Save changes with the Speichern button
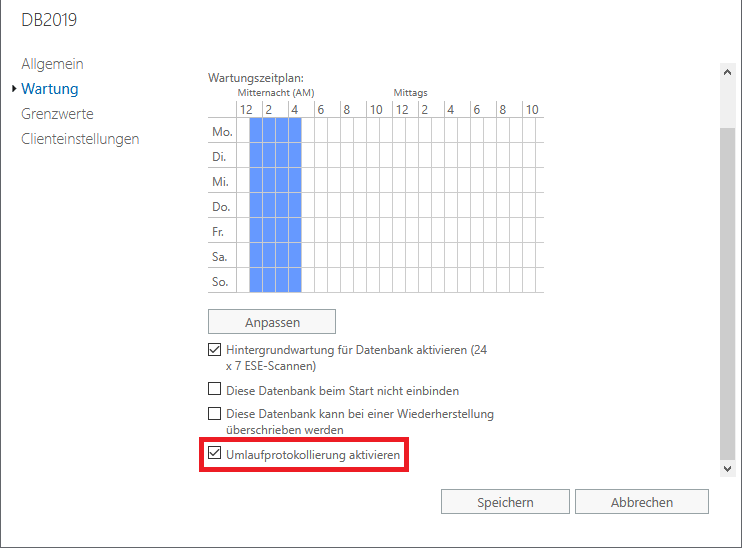The image size is (742, 548). click(505, 502)
